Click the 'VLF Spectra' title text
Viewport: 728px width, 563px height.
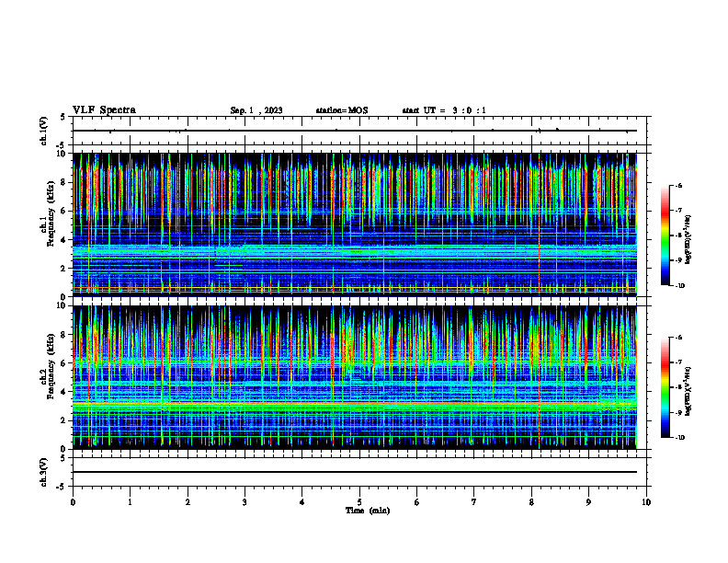pyautogui.click(x=104, y=110)
